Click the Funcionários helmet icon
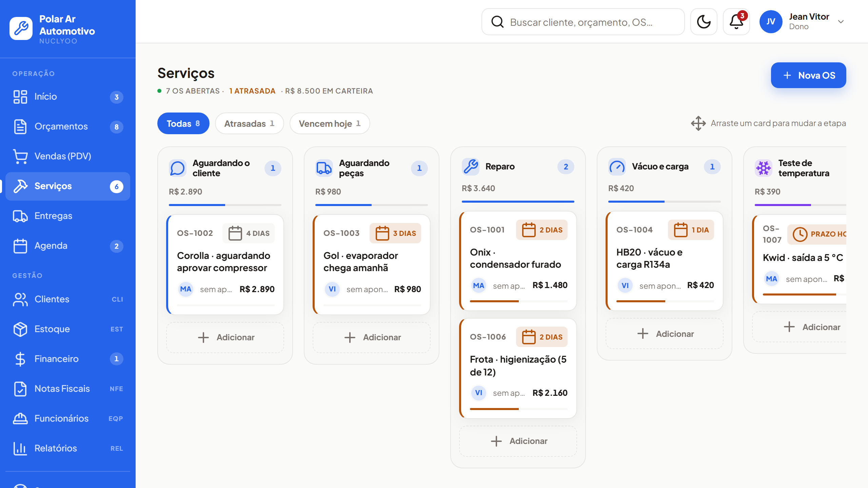 pyautogui.click(x=20, y=419)
